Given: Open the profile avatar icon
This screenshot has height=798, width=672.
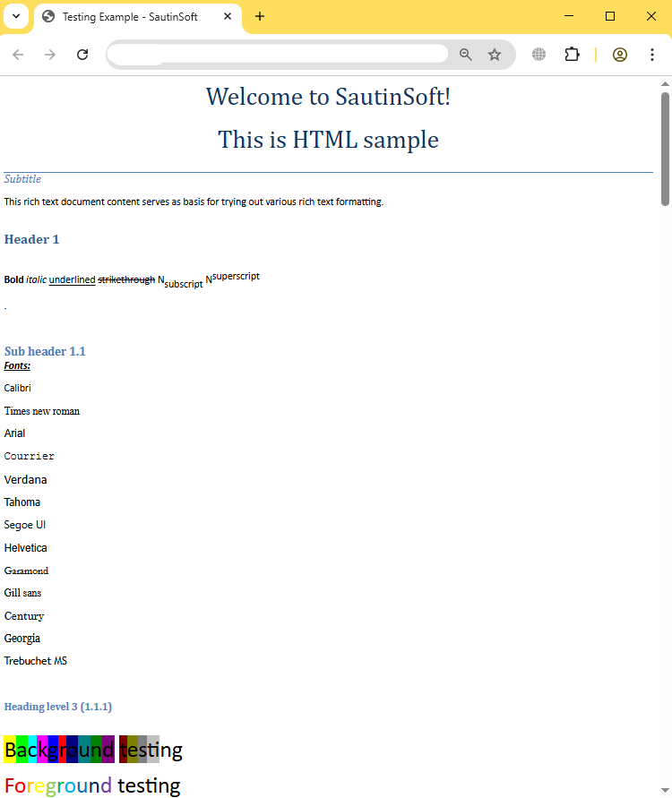Looking at the screenshot, I should (619, 55).
